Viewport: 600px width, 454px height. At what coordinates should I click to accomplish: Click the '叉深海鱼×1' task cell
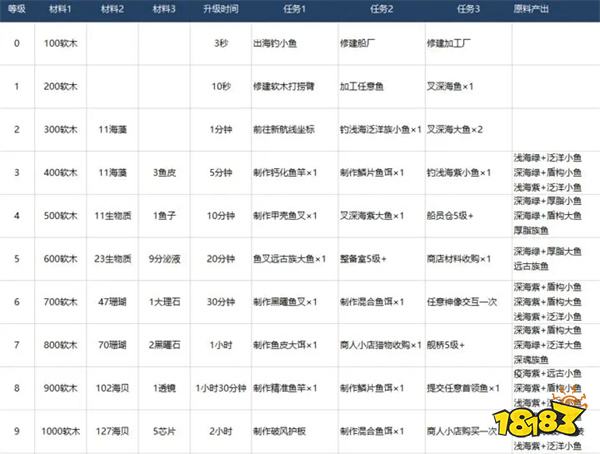tap(450, 87)
